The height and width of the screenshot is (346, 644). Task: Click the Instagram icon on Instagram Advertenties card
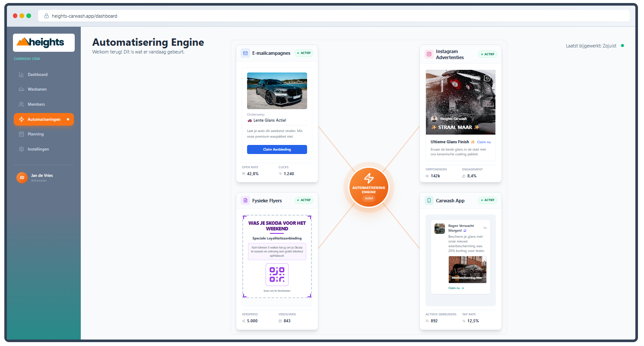pyautogui.click(x=429, y=54)
